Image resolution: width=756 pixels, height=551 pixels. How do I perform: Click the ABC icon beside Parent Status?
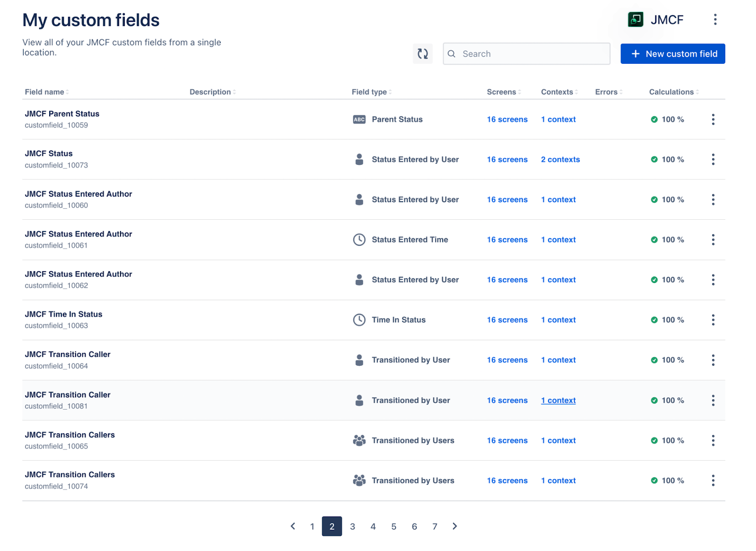[359, 120]
